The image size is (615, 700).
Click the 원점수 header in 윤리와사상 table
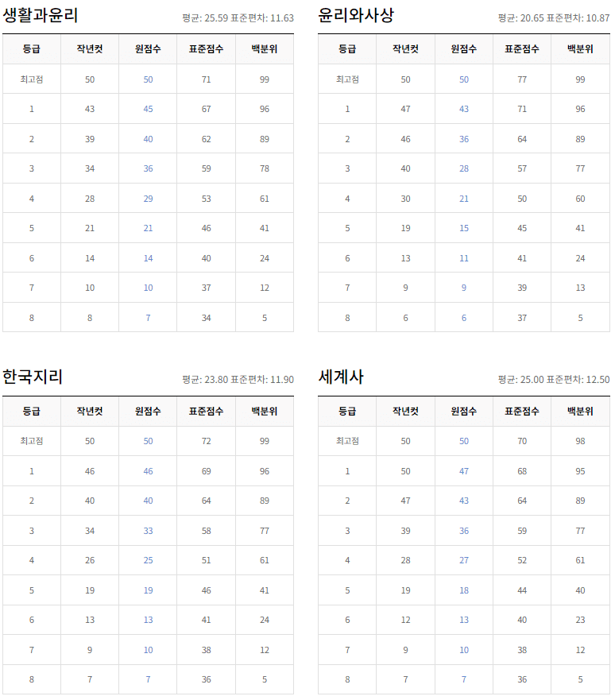(464, 49)
